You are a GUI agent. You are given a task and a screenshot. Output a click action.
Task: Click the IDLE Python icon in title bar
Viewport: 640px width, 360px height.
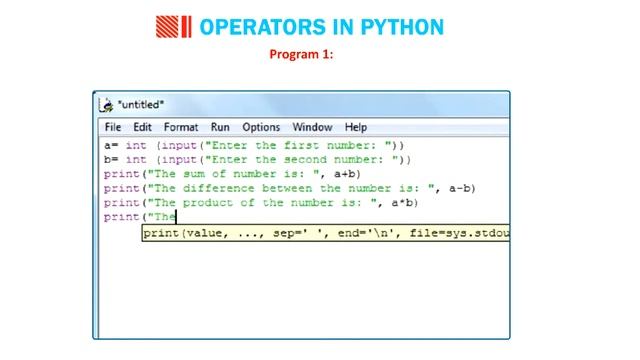(x=106, y=105)
